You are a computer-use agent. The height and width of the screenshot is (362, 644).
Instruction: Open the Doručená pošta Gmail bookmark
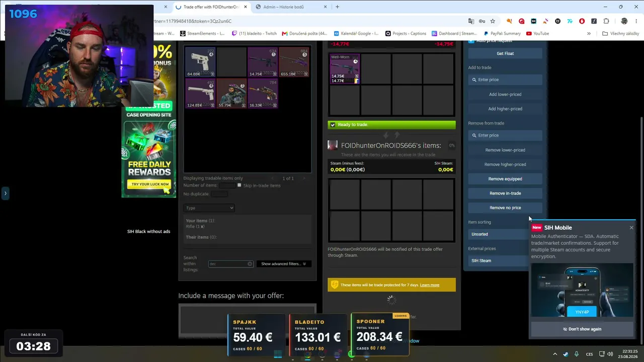[x=304, y=34]
